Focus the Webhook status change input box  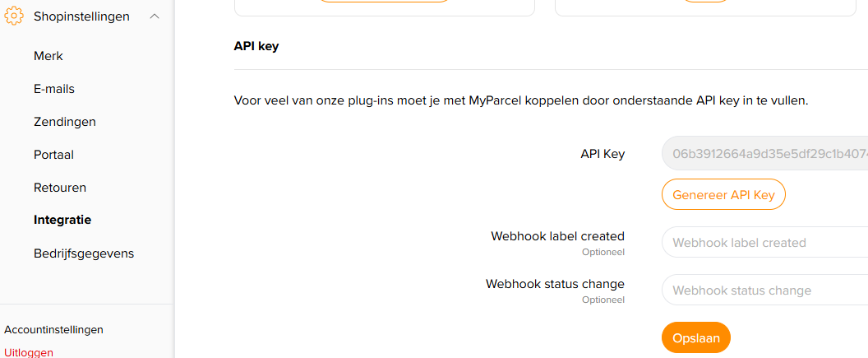(x=764, y=291)
